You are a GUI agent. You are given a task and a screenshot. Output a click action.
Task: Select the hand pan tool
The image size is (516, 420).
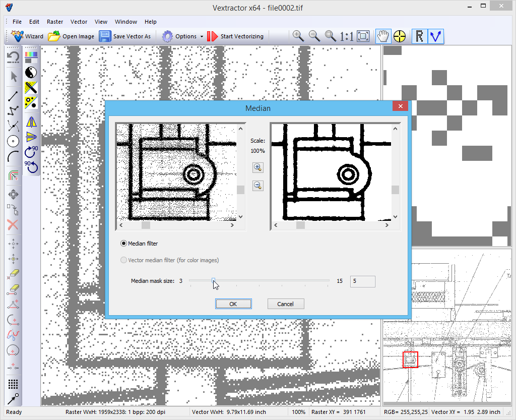[383, 36]
